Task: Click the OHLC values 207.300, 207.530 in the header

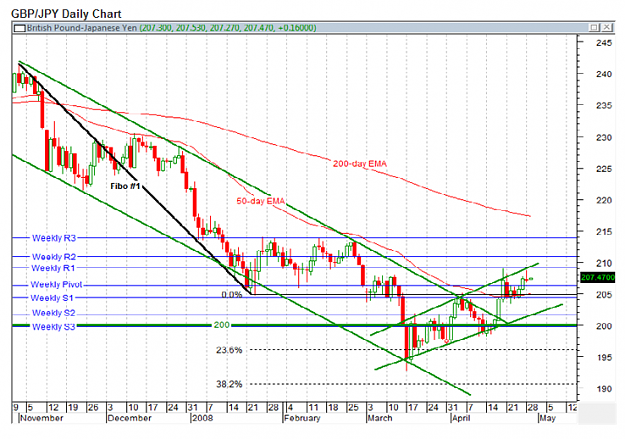Action: [x=173, y=28]
